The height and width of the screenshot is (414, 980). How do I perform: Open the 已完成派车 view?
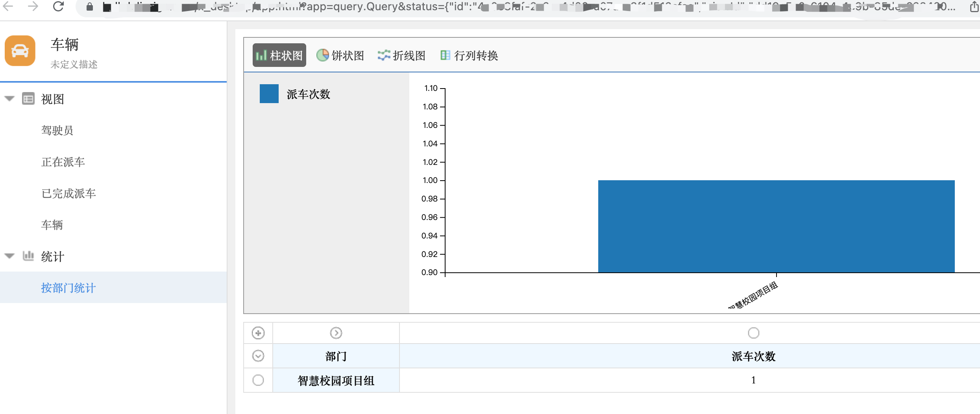[68, 193]
